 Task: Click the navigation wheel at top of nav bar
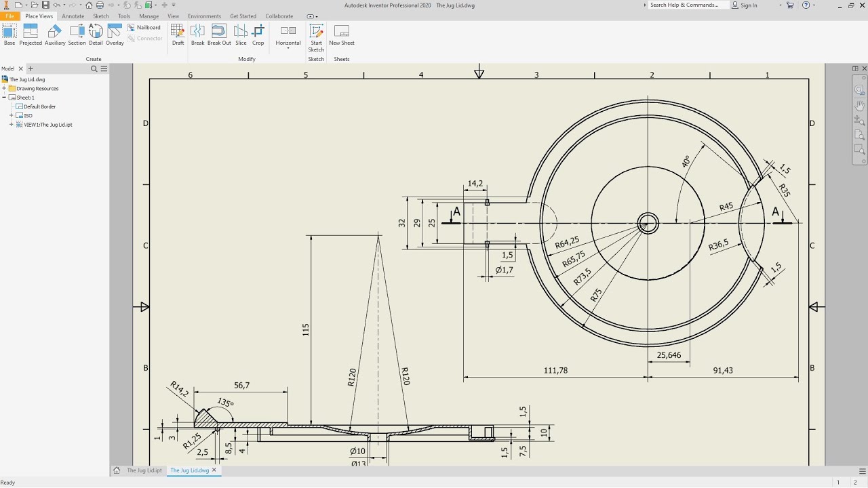click(859, 89)
